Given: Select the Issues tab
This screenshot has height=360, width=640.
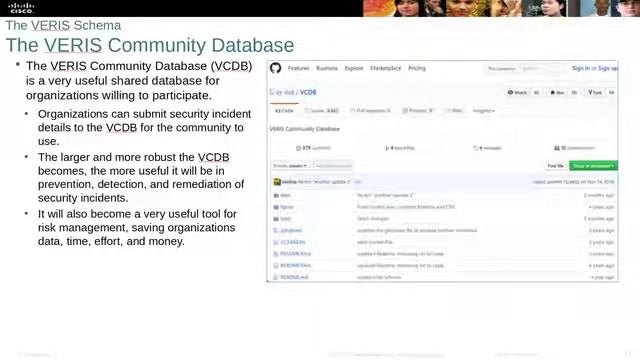Looking at the screenshot, I should pos(322,111).
